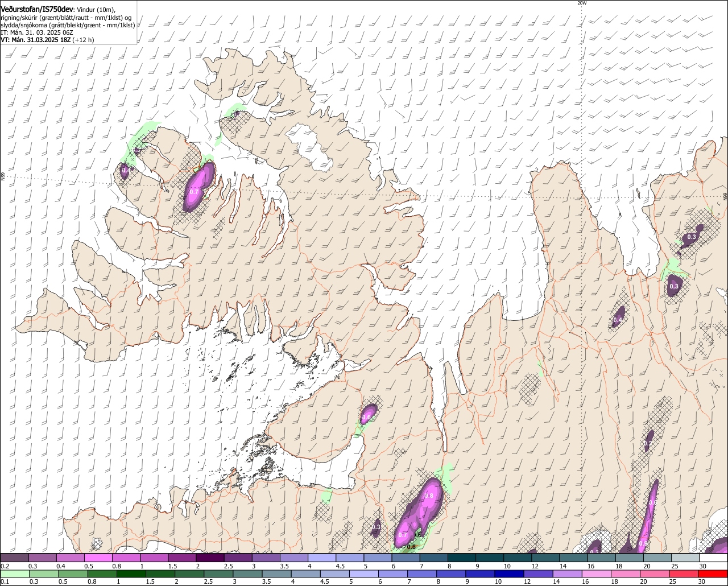Pick the 0.2 swatch in the purple snow legend
The width and height of the screenshot is (728, 586).
tap(14, 558)
